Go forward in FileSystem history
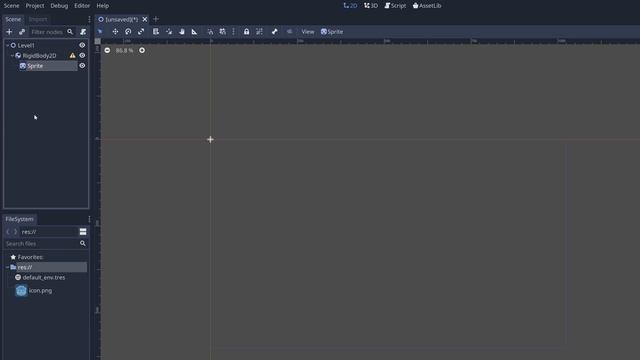640x360 pixels. coord(16,232)
